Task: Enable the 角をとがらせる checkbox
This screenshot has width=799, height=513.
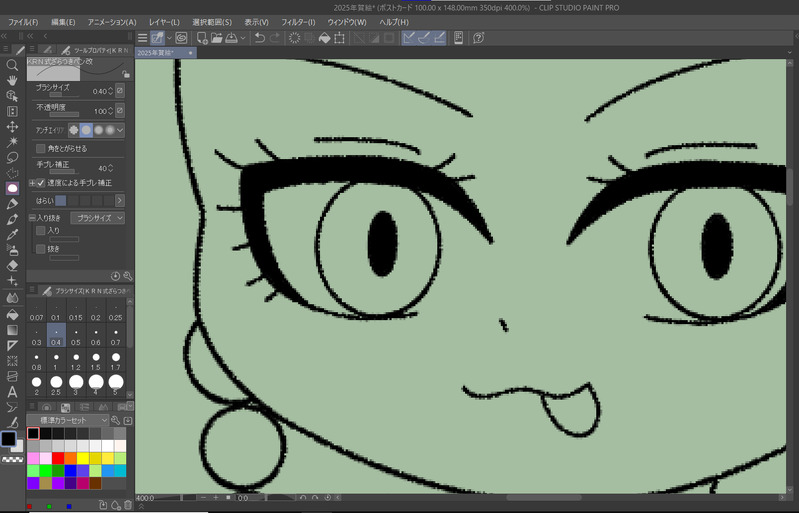Action: click(x=41, y=148)
